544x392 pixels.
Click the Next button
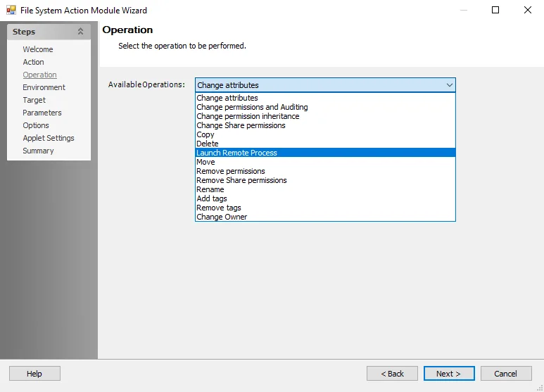point(449,373)
